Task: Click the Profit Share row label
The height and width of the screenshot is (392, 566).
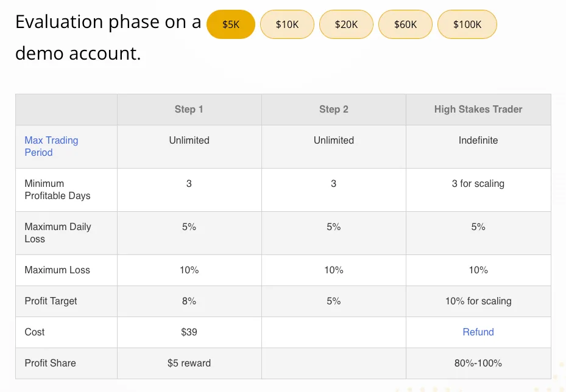Action: [50, 363]
